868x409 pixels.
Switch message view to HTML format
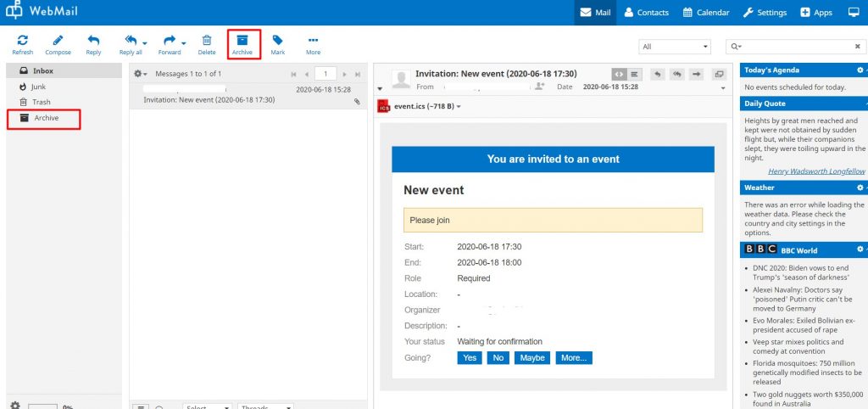619,74
